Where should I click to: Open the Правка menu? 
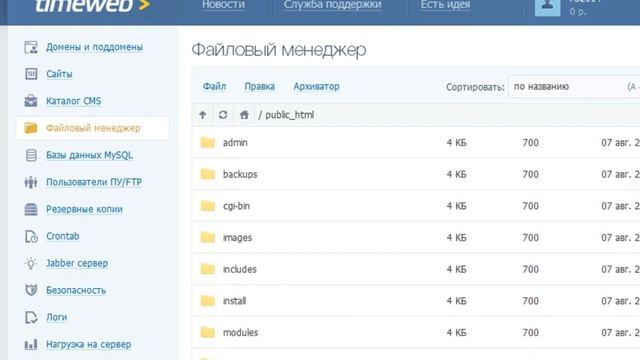[260, 87]
